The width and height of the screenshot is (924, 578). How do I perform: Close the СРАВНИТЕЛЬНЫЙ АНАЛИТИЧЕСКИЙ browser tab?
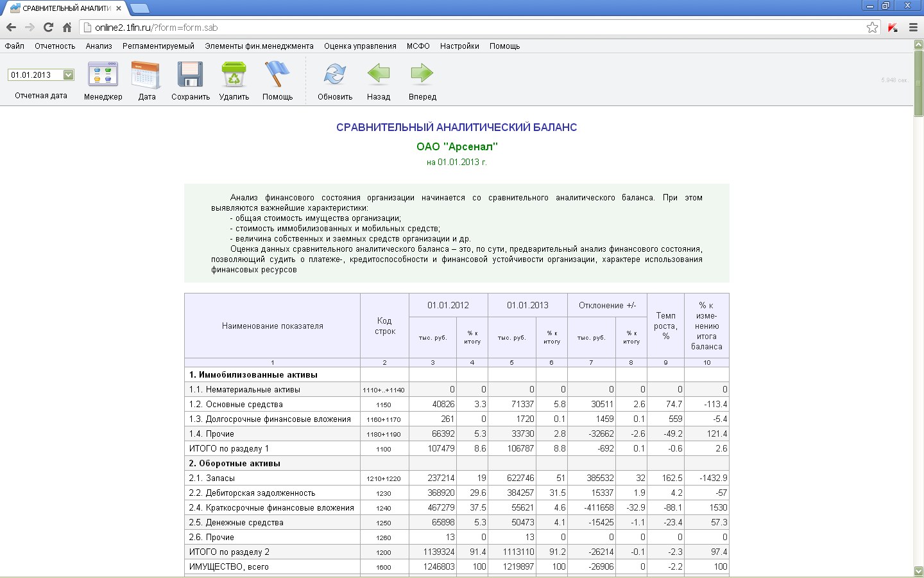119,8
